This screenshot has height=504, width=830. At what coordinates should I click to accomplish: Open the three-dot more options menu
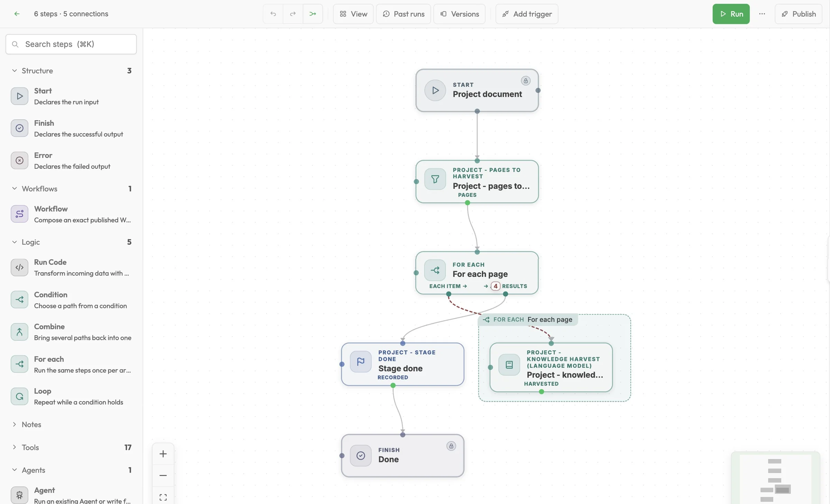762,14
